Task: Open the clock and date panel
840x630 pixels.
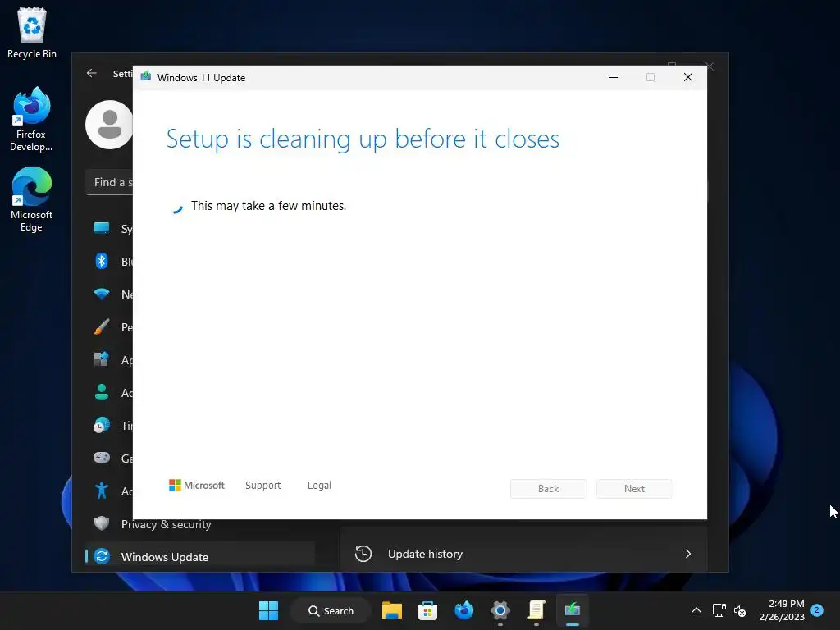Action: coord(782,610)
